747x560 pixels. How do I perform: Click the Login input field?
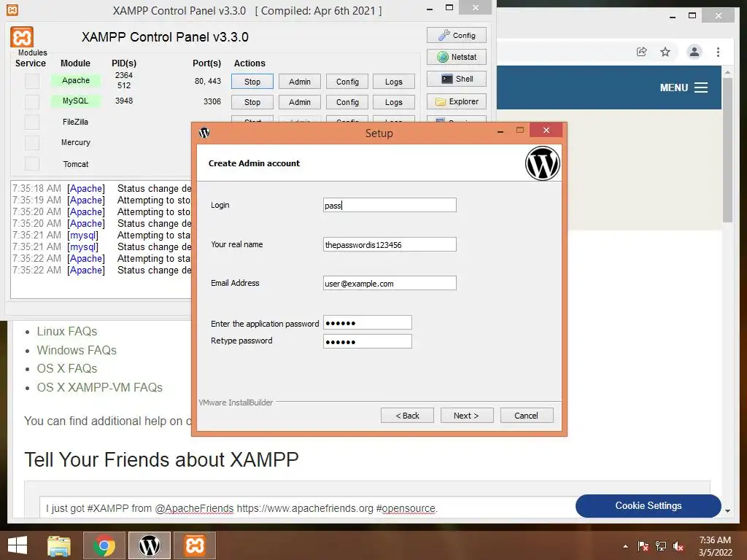point(390,205)
